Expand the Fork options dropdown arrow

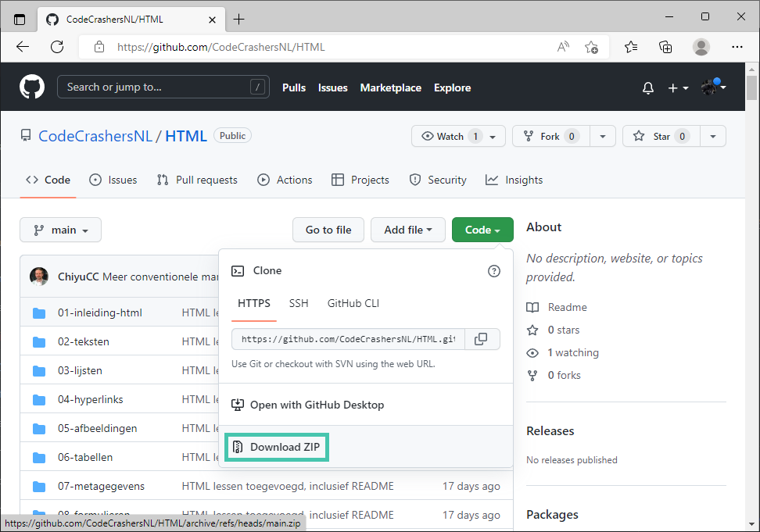coord(603,137)
